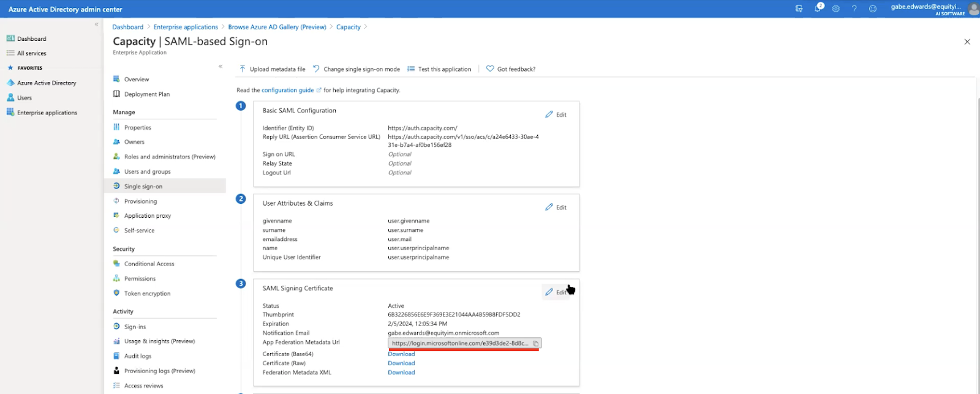The height and width of the screenshot is (394, 980).
Task: Click Upload metadata file
Action: 272,69
